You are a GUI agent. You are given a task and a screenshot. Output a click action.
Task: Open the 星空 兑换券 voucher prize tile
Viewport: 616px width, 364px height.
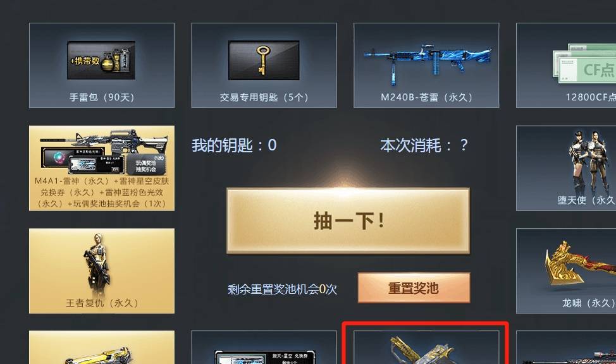click(264, 347)
